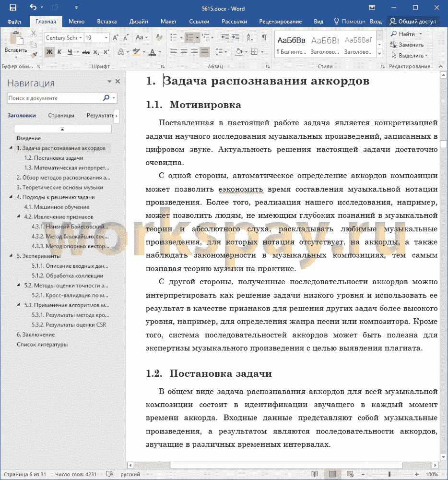Open the Ссылки ribbon tab
This screenshot has height=480, width=448.
click(199, 22)
